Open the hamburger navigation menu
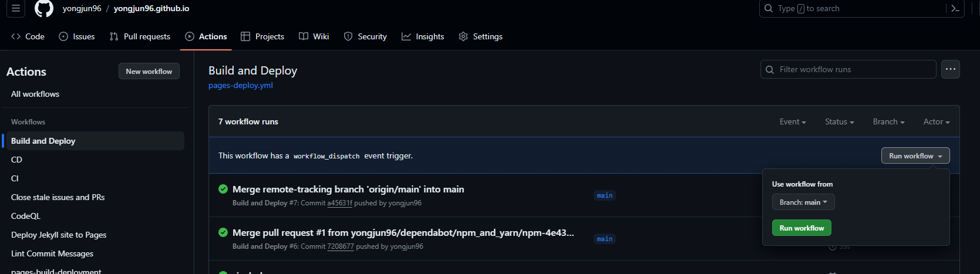 point(16,8)
